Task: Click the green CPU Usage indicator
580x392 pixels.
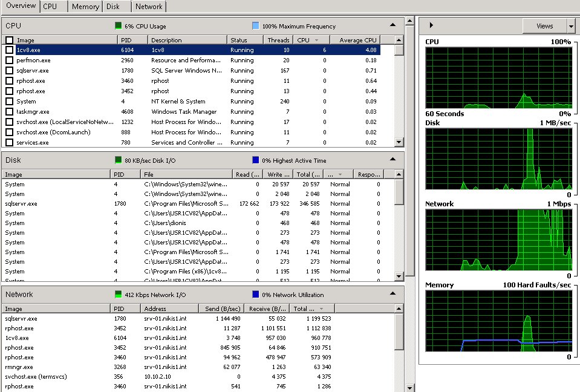Action: (x=119, y=26)
